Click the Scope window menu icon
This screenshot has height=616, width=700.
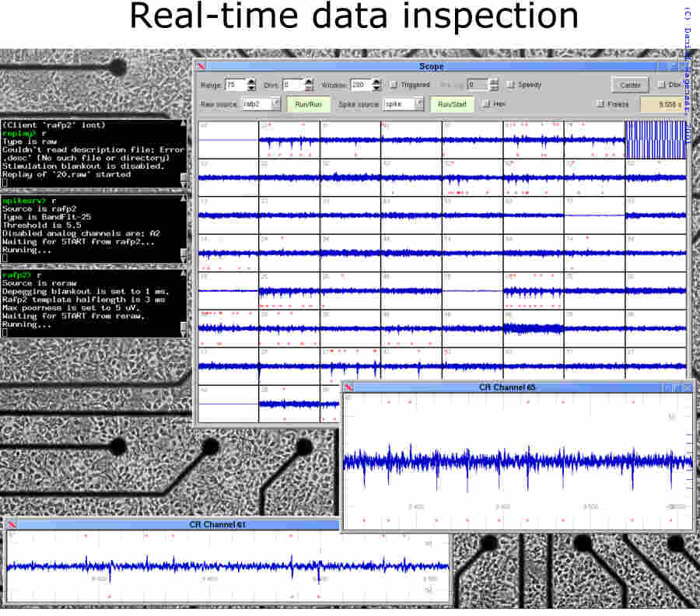click(201, 67)
